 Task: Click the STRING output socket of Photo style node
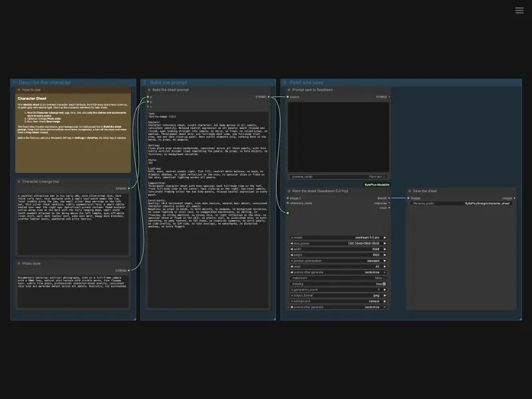pyautogui.click(x=129, y=271)
